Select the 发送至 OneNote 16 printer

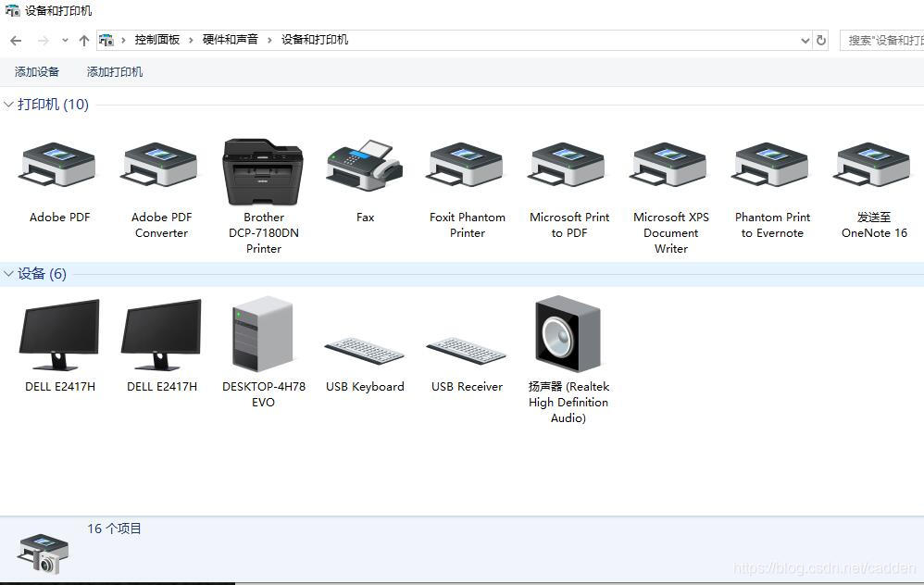pyautogui.click(x=873, y=165)
